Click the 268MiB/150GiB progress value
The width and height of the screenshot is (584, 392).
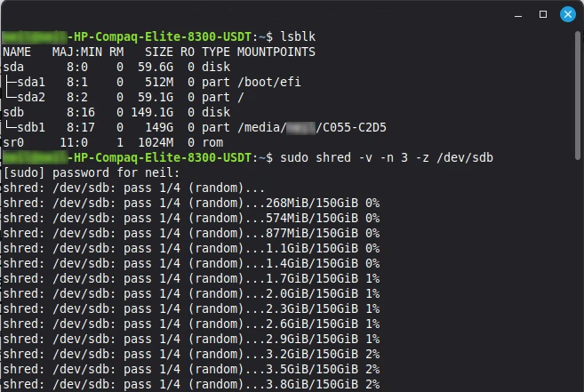click(x=312, y=203)
